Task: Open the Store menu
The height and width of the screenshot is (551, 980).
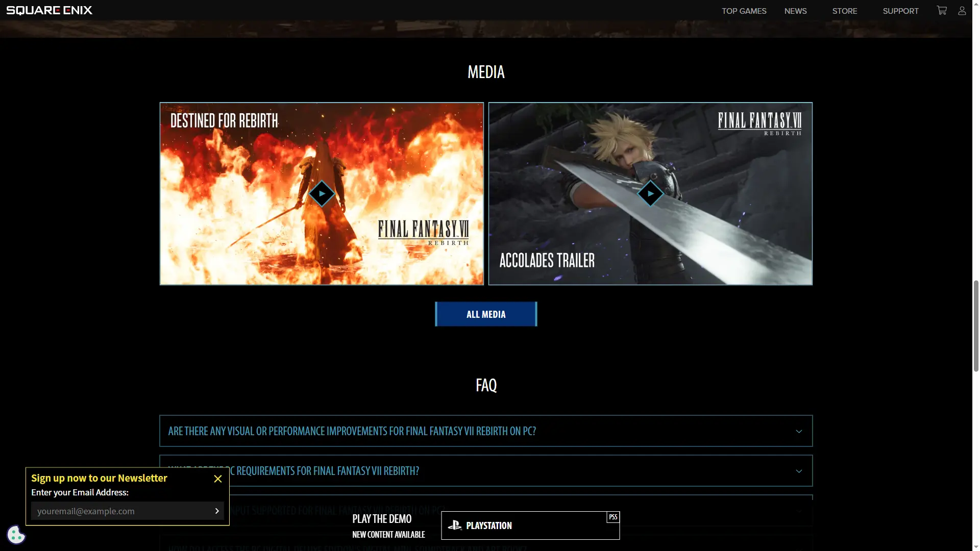Action: [x=844, y=11]
